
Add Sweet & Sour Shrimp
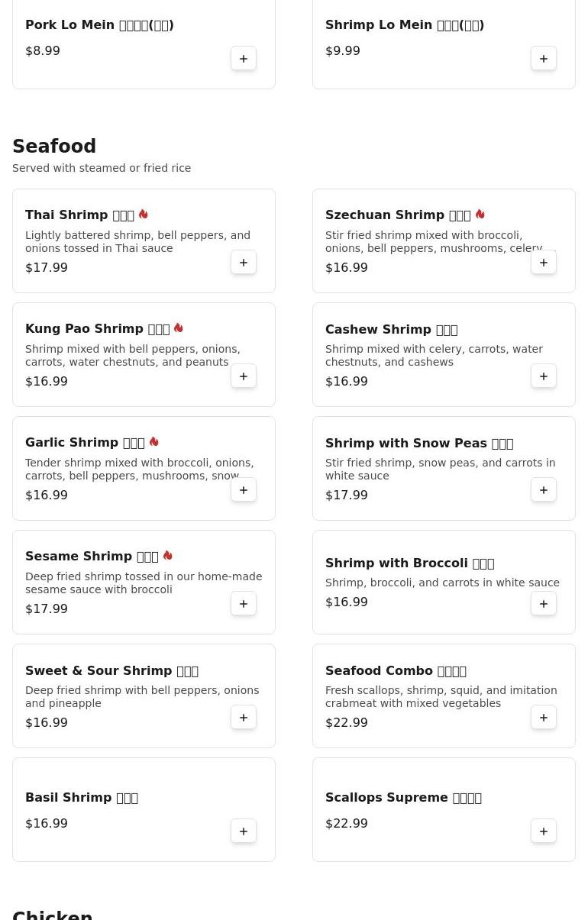(244, 718)
